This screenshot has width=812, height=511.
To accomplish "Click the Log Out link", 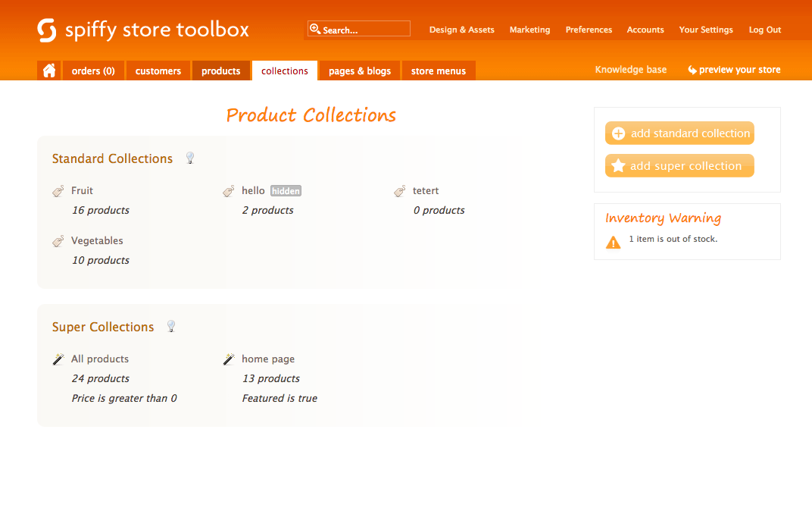I will coord(764,30).
